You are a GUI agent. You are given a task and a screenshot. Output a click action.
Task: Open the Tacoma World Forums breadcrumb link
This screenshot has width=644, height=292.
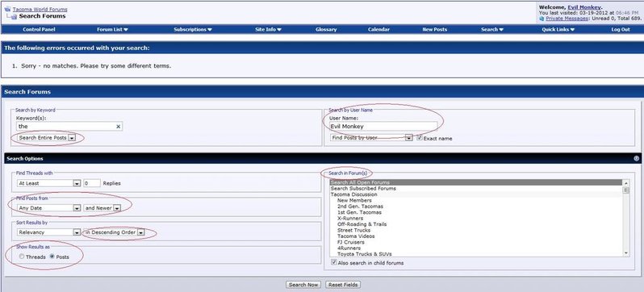(x=40, y=9)
